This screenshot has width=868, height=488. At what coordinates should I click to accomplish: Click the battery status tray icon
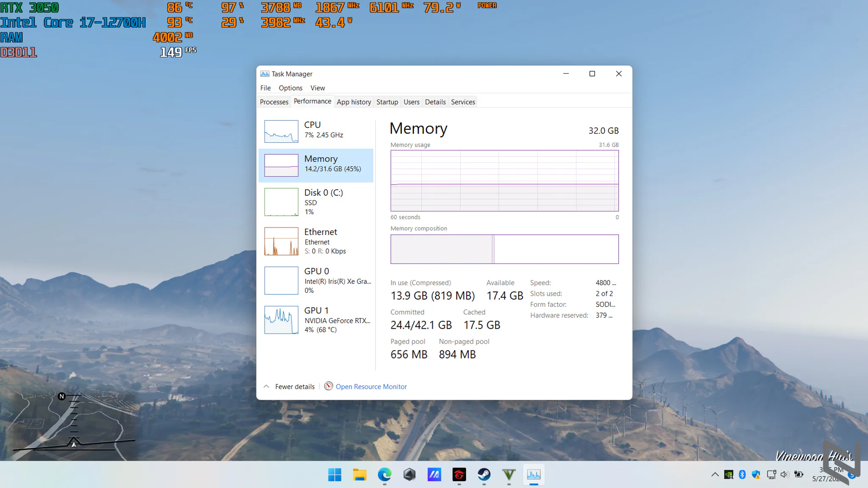(799, 474)
